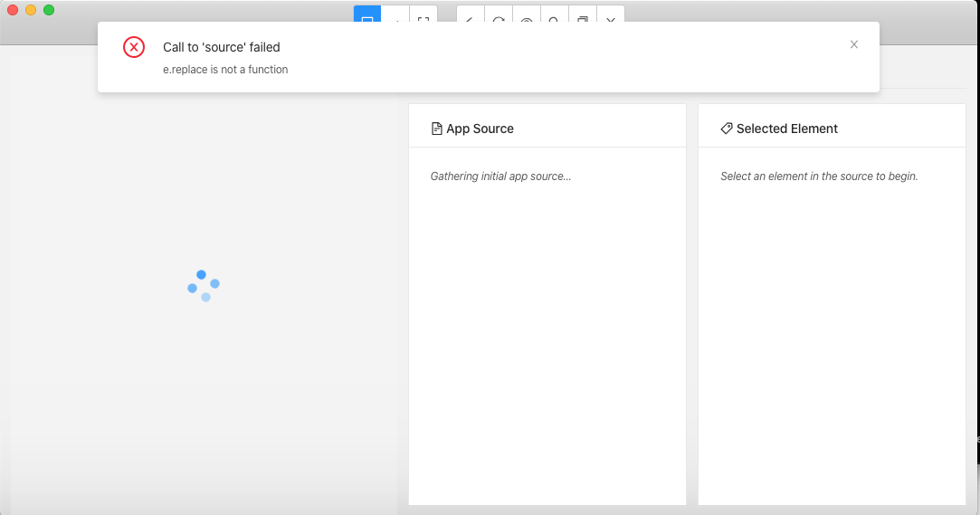Click the loading spinner in screenshot pane
The width and height of the screenshot is (980, 515).
[204, 286]
